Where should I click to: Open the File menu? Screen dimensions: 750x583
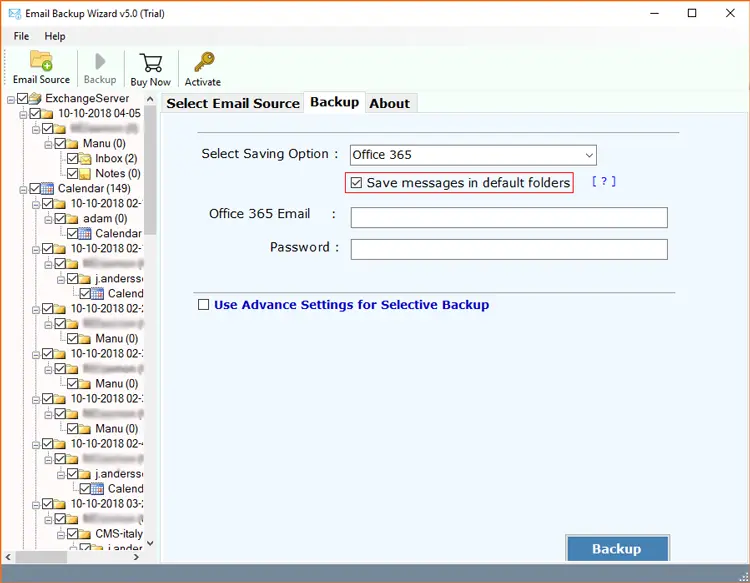[x=21, y=36]
